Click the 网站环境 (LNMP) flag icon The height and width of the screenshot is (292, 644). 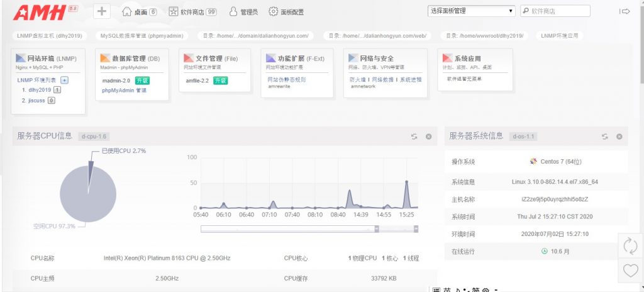[x=21, y=58]
